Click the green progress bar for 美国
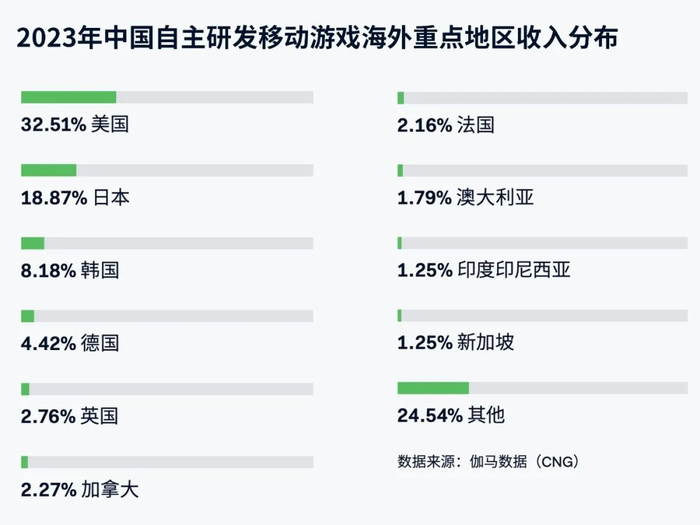 [69, 97]
